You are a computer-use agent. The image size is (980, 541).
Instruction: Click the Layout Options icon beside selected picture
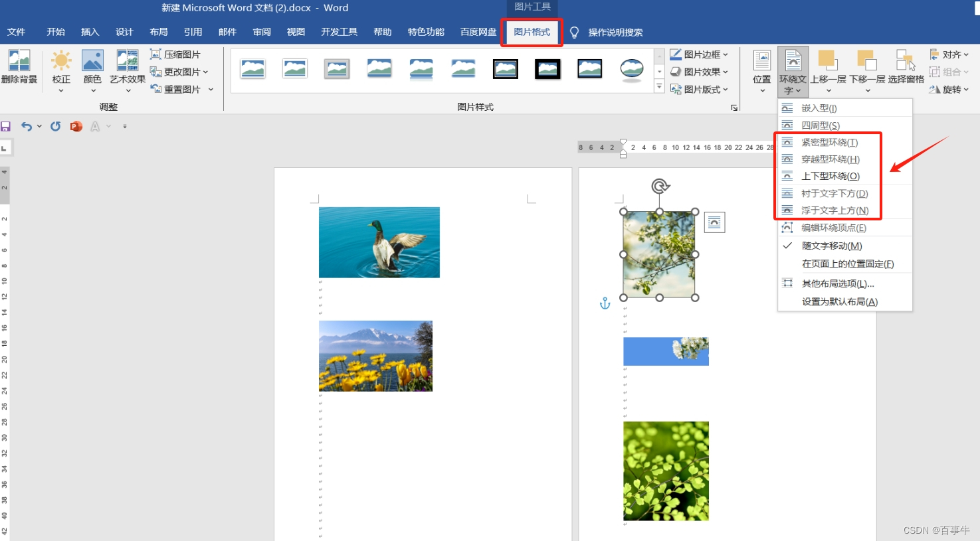point(714,222)
